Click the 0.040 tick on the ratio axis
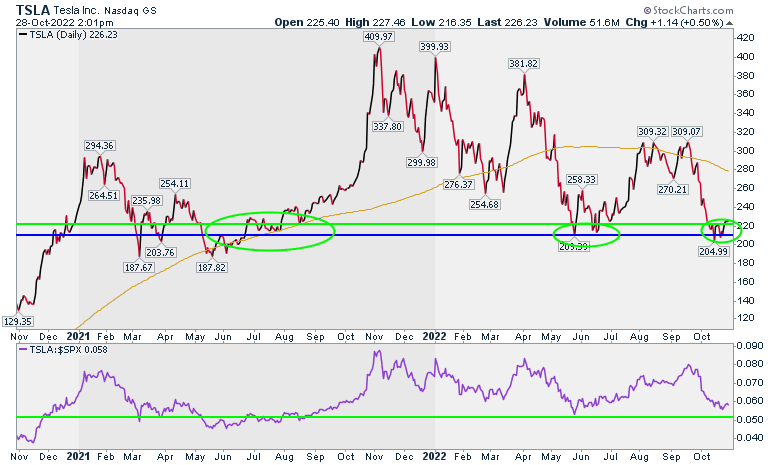780x465 pixels. click(750, 438)
